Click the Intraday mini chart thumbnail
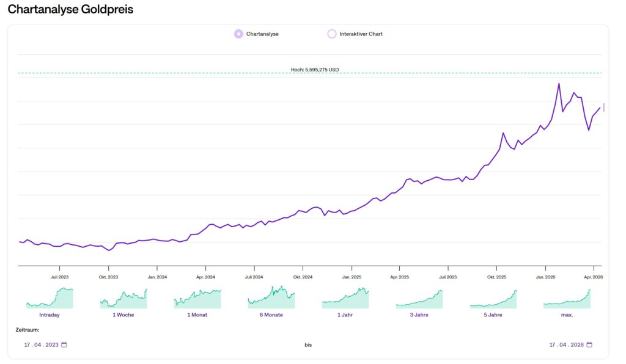 click(50, 298)
